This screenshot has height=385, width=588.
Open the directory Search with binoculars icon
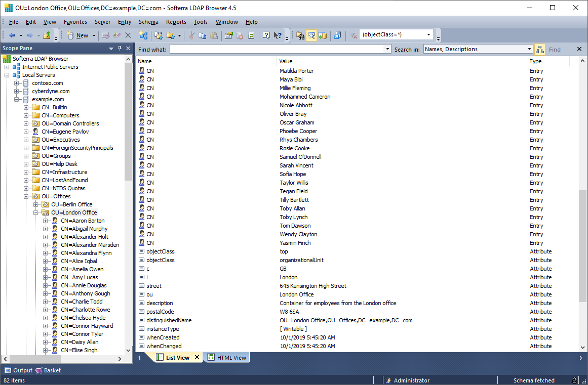tap(301, 35)
